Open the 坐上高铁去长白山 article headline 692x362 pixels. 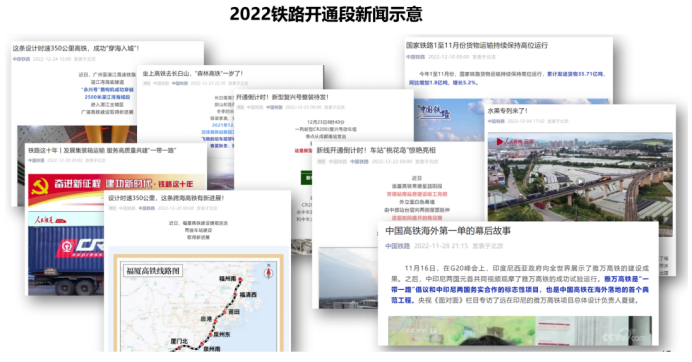pos(192,73)
